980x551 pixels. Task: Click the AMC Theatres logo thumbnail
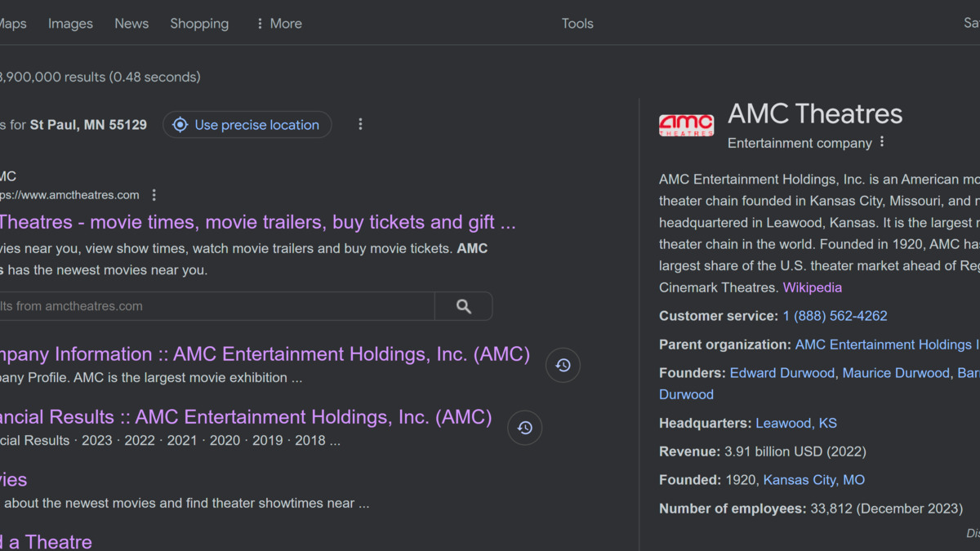coord(686,125)
